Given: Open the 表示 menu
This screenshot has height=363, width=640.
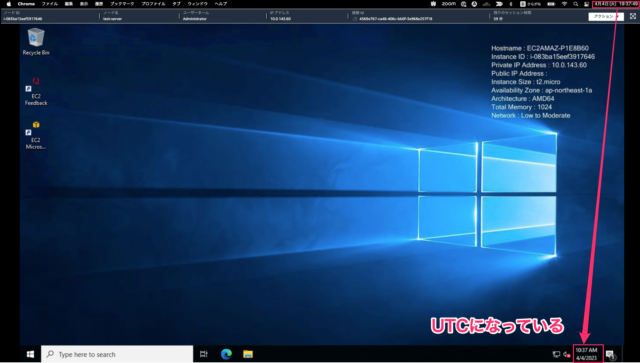Looking at the screenshot, I should [x=84, y=4].
